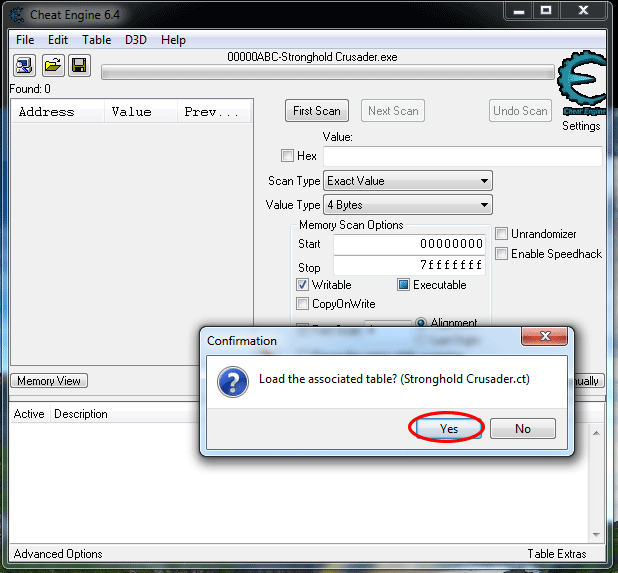Click the Undo Scan button

pyautogui.click(x=520, y=111)
